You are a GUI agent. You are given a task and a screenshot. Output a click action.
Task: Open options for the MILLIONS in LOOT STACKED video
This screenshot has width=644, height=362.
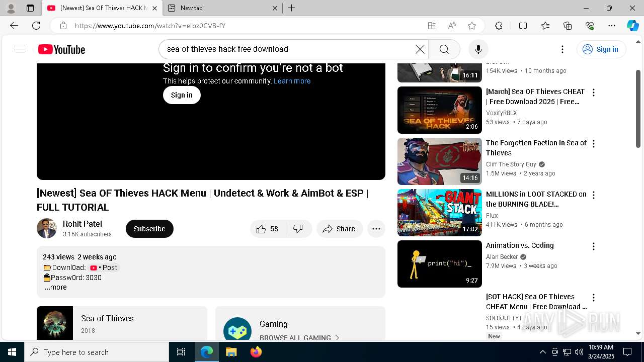[594, 195]
